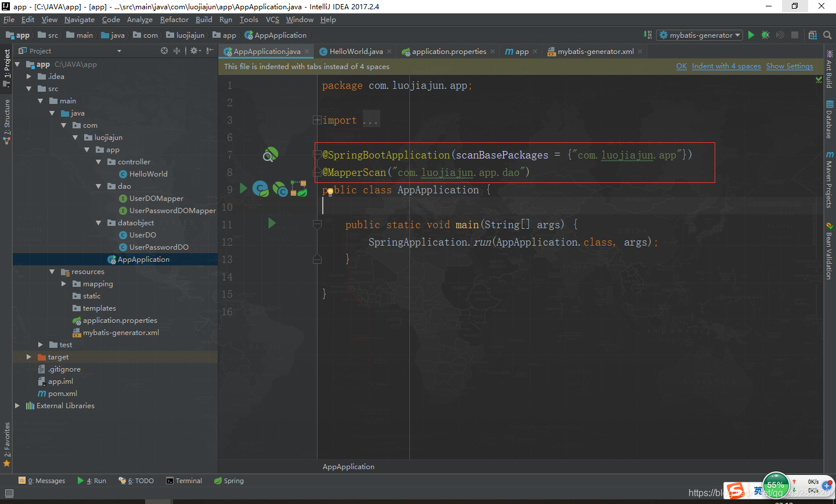
Task: Open the Ant Build side panel
Action: pos(830,69)
